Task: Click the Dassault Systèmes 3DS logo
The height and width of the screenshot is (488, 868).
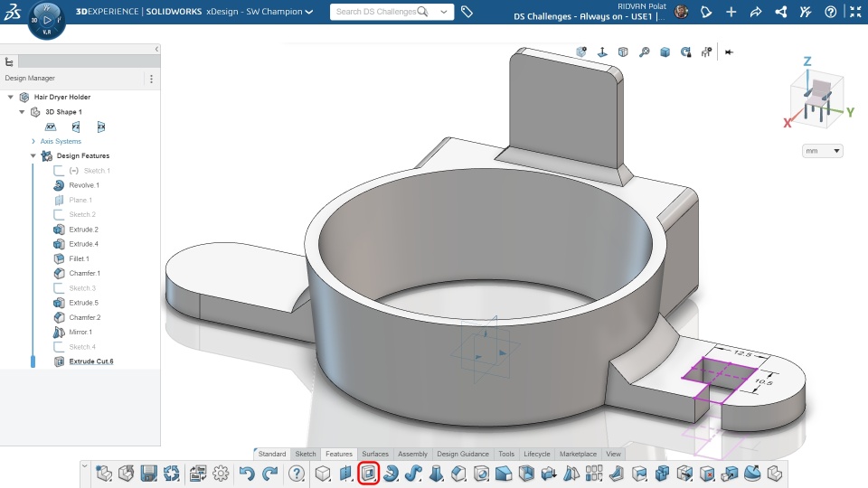Action: [12, 12]
